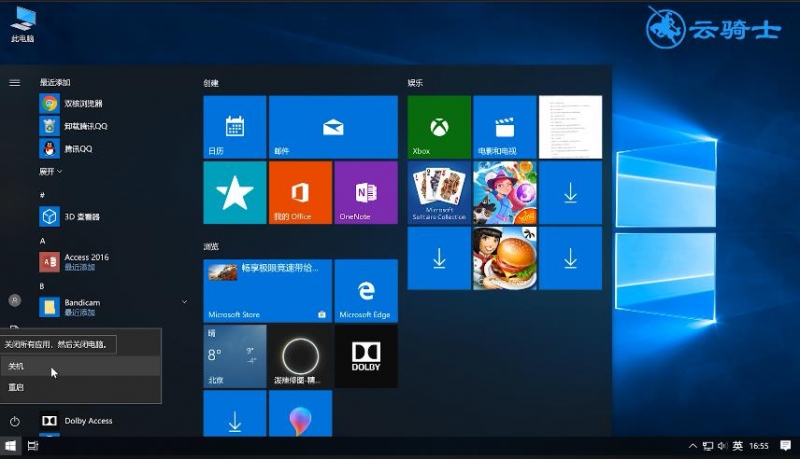Launch Microsoft Edge tile
800x459 pixels.
click(x=366, y=291)
